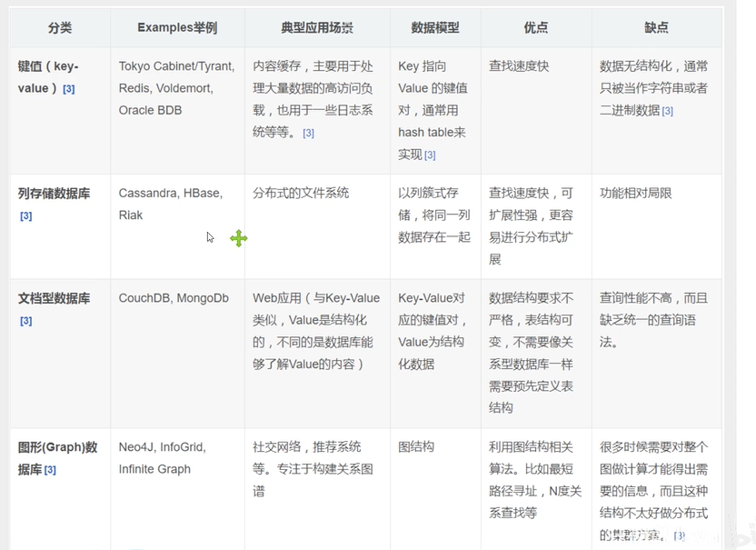Viewport: 756px width, 550px height.
Task: Open the [3] reference beside 键值 key-value
Action: (x=68, y=89)
